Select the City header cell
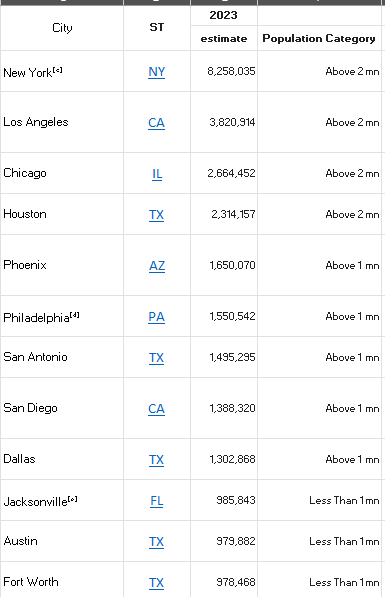Screen dimensions: 385x597 [62, 28]
